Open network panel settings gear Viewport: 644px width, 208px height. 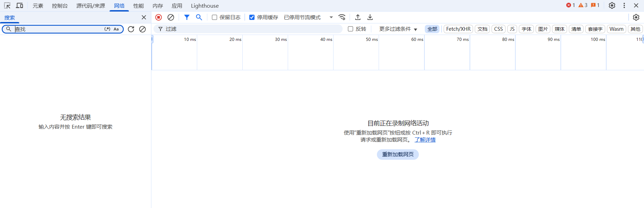[636, 17]
